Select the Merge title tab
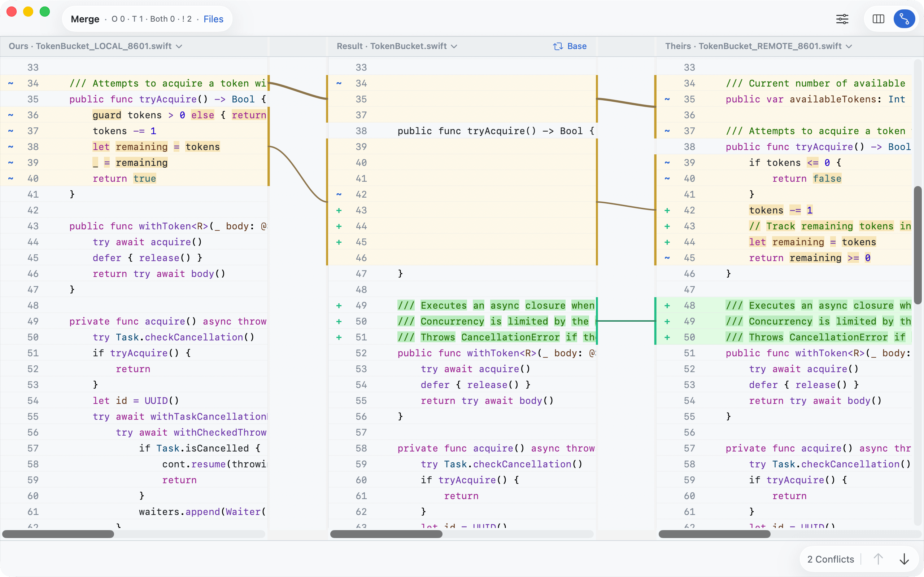This screenshot has width=924, height=577. [85, 19]
